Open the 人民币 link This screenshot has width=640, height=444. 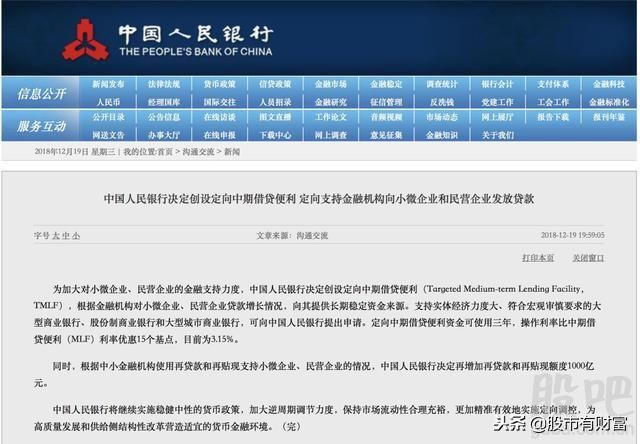(108, 102)
